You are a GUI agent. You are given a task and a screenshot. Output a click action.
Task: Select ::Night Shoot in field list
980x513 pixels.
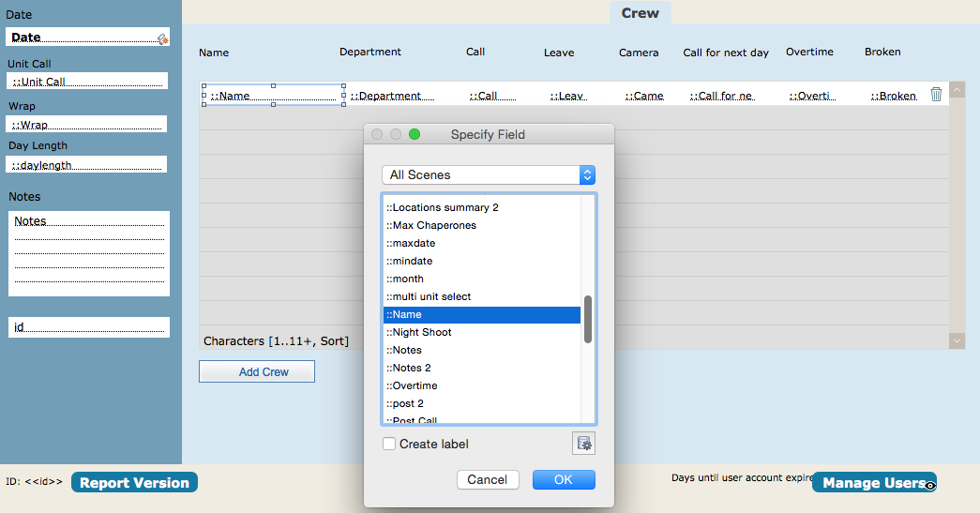[x=482, y=332]
